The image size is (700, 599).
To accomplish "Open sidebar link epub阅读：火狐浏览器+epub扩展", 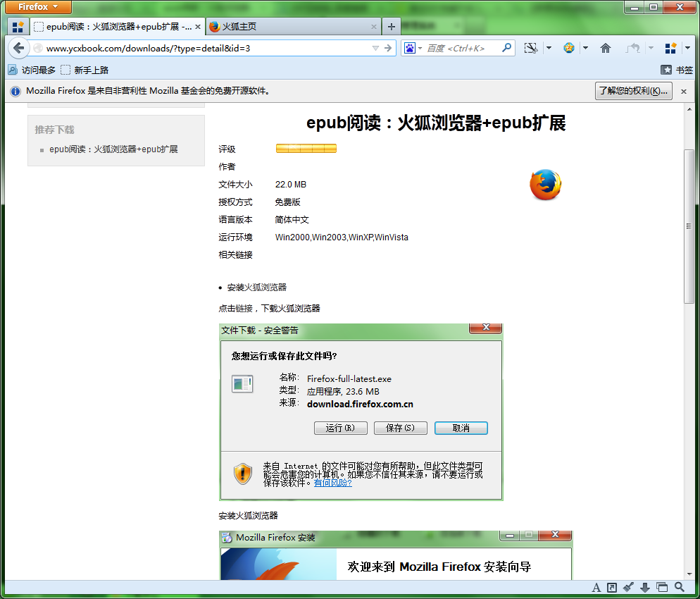I will point(113,149).
